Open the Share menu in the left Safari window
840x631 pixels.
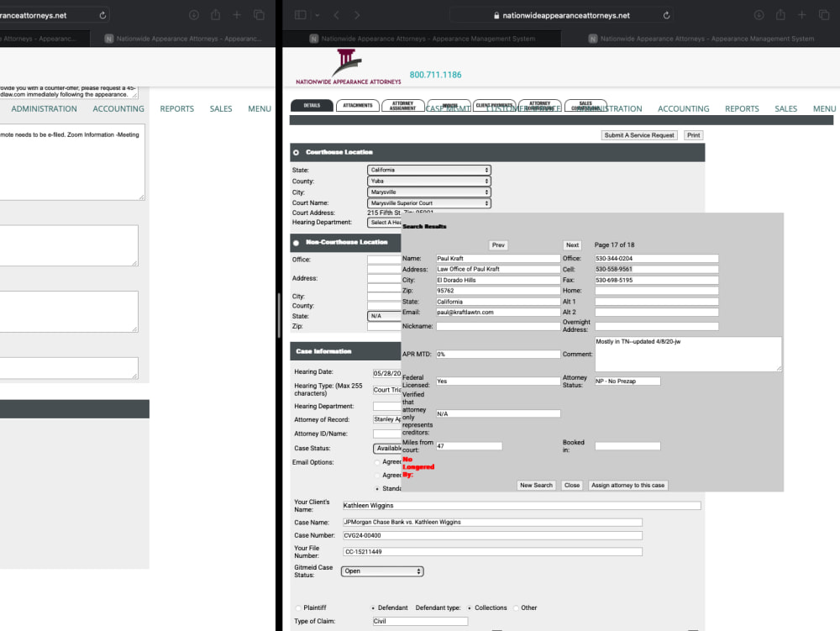click(215, 15)
